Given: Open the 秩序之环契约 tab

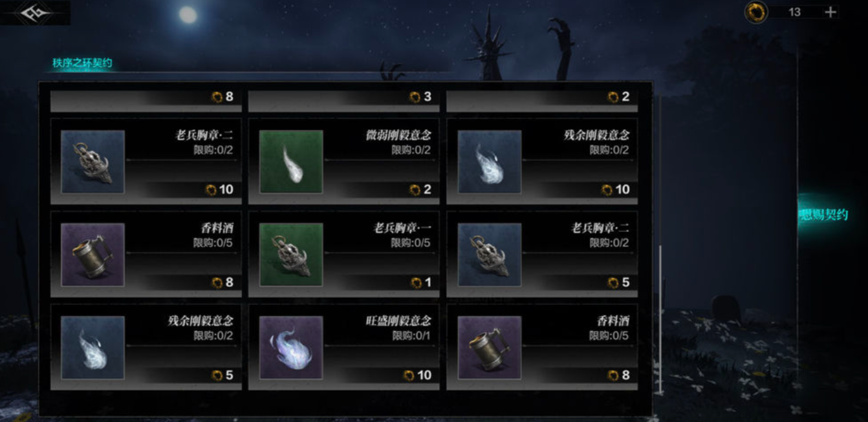Looking at the screenshot, I should (82, 63).
